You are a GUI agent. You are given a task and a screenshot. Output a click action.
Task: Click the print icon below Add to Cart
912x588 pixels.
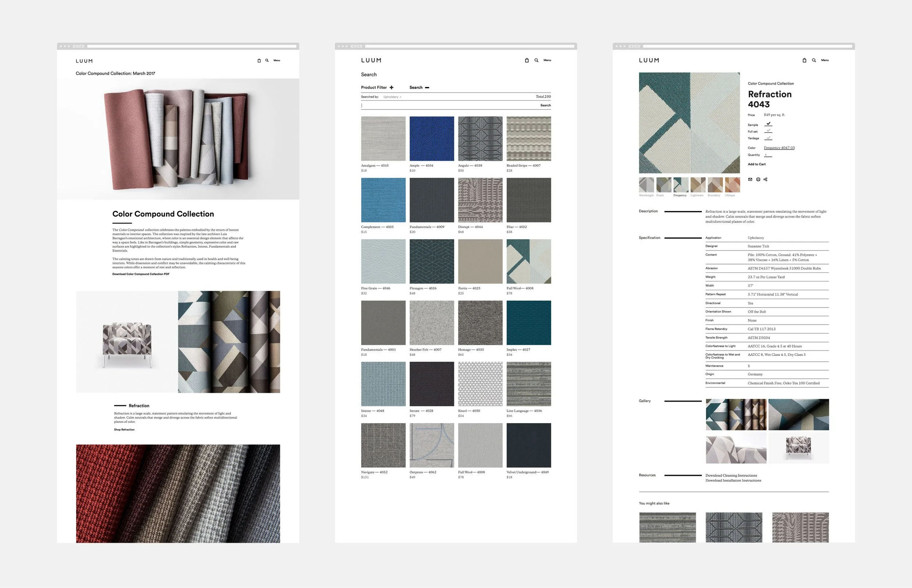[758, 179]
